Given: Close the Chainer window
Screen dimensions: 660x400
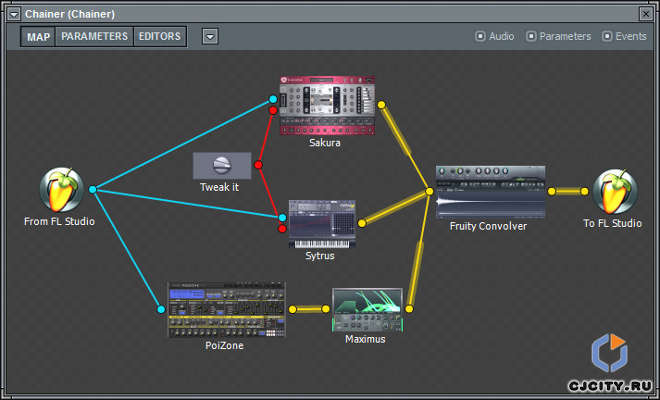Looking at the screenshot, I should point(646,14).
